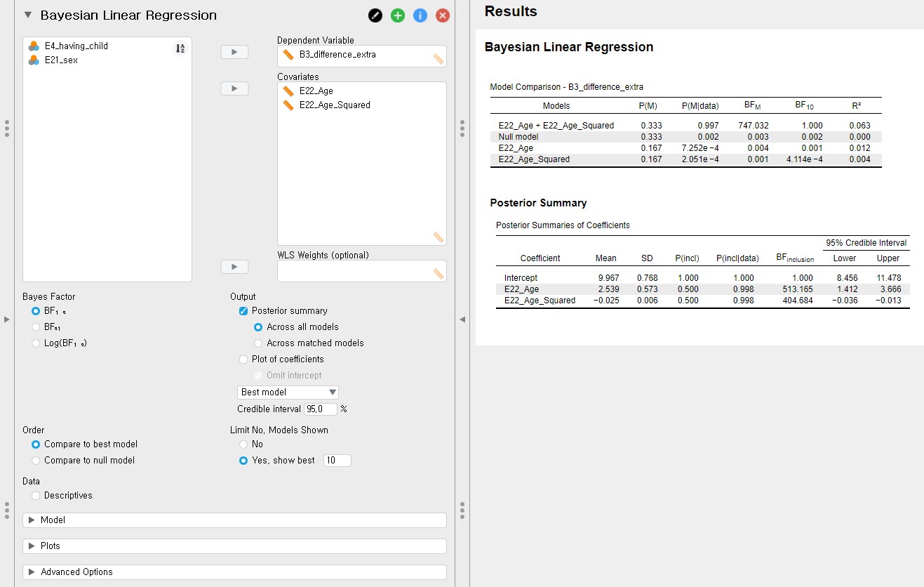Image resolution: width=924 pixels, height=587 pixels.
Task: Select E22_Age_Squared in Covariates box
Action: point(335,105)
